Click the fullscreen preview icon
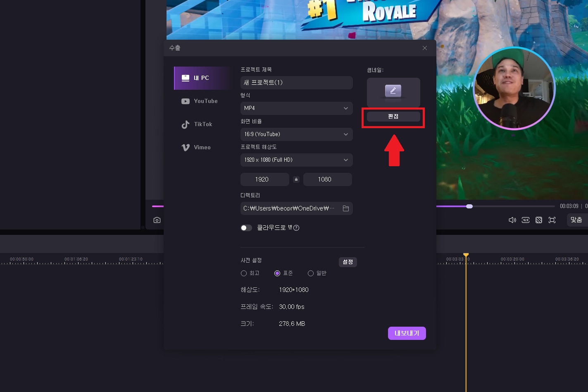The image size is (588, 392). (552, 220)
